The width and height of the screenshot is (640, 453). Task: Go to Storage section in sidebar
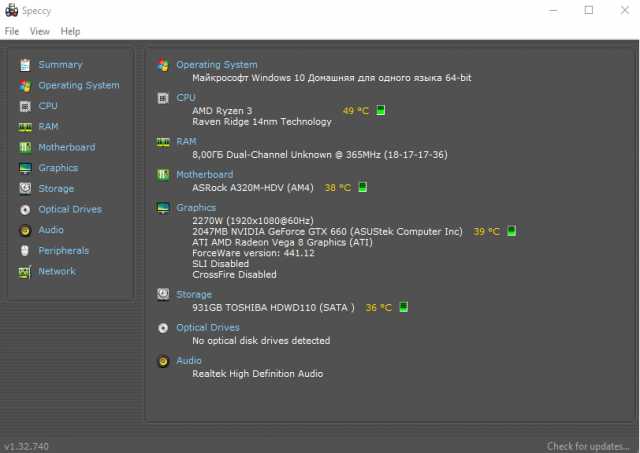56,189
